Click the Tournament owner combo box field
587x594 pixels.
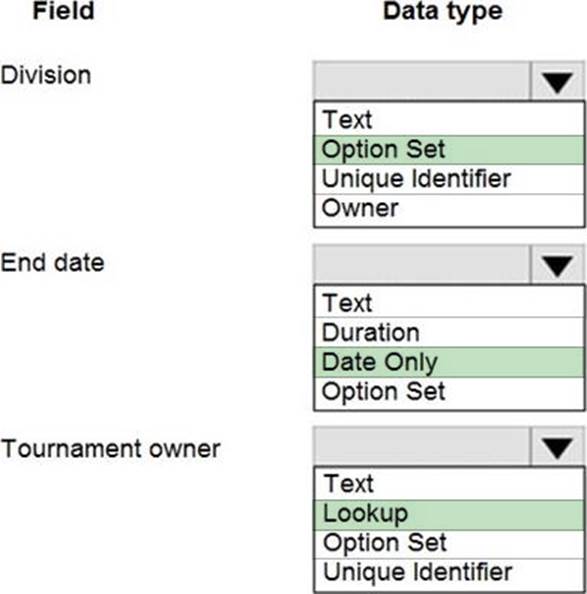(x=422, y=447)
